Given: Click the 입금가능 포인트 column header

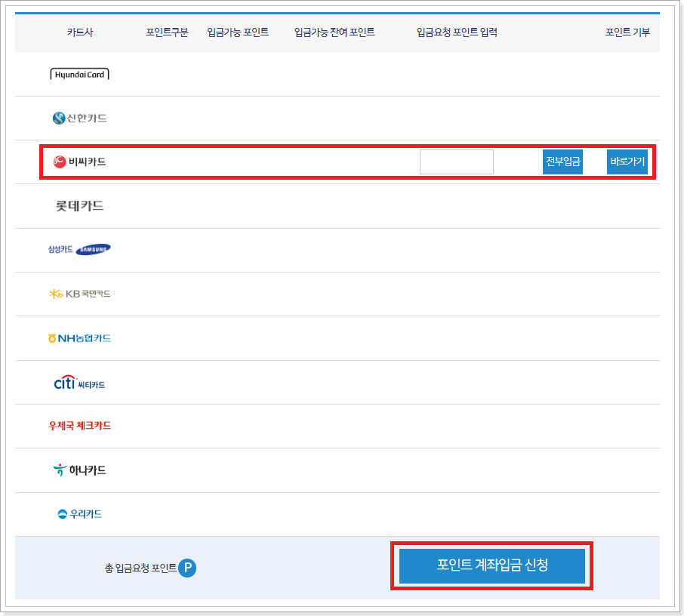Looking at the screenshot, I should 238,32.
